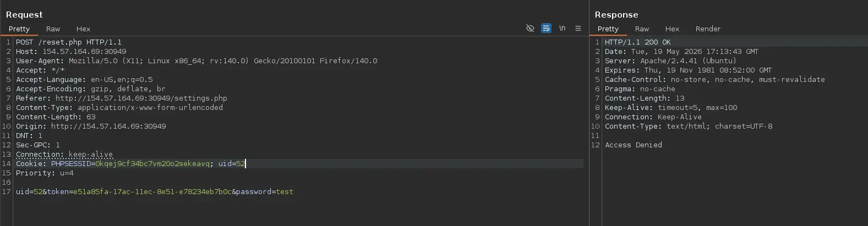Switch to the Request Hex tab
The width and height of the screenshot is (868, 226).
click(x=83, y=29)
